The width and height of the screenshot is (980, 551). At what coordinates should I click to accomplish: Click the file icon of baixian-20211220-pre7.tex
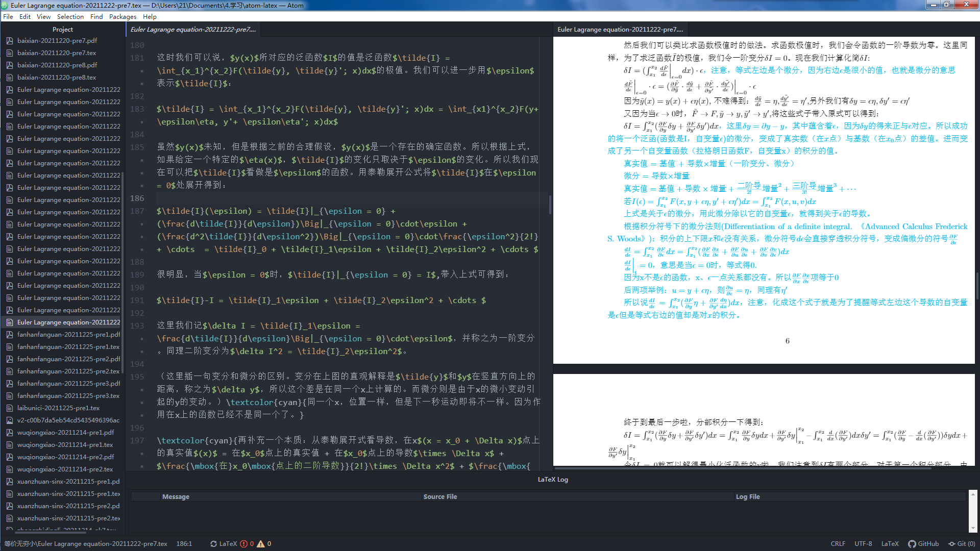(9, 53)
